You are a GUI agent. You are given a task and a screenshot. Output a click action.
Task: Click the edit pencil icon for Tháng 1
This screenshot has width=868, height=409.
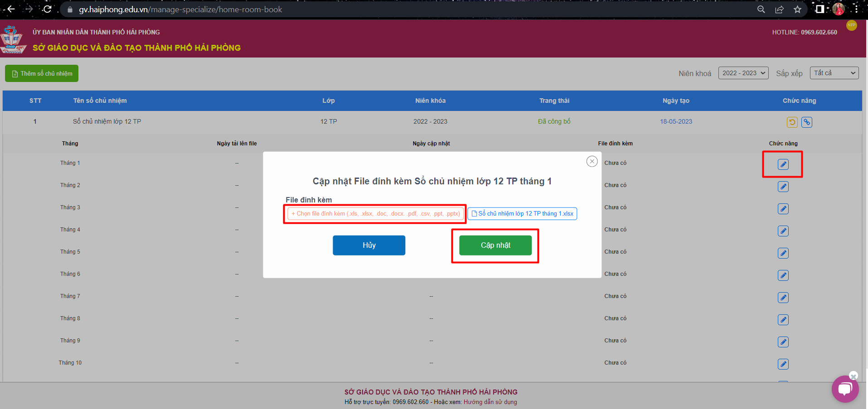click(x=783, y=164)
